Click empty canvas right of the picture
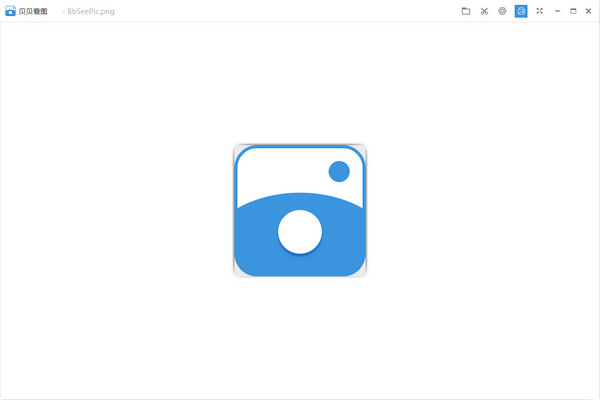600x400 pixels. 480,210
